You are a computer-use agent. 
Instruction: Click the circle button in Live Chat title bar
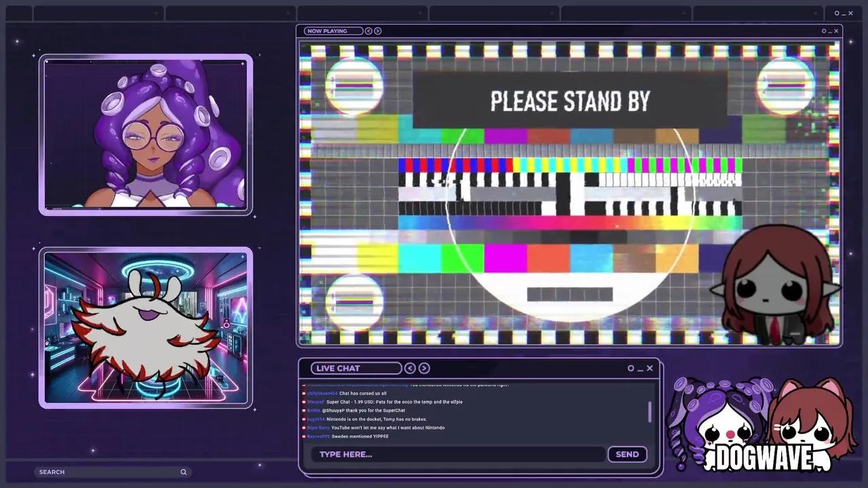click(631, 368)
